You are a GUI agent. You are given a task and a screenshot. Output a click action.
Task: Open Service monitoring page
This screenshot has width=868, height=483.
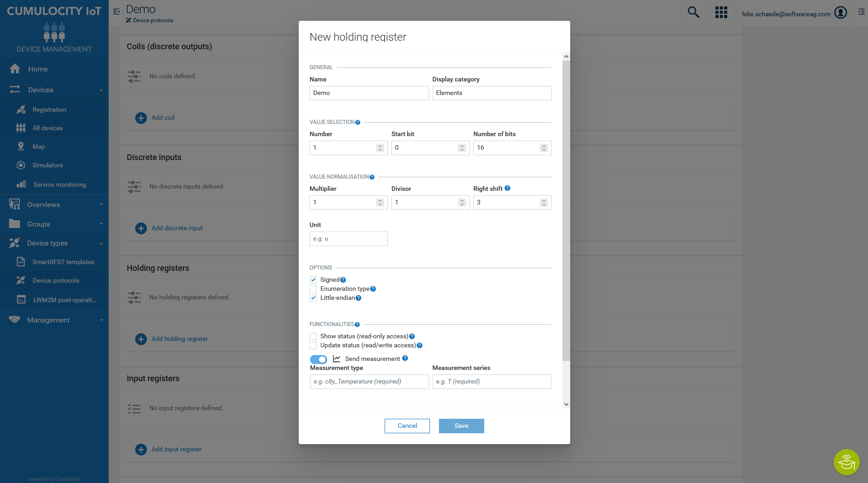60,185
